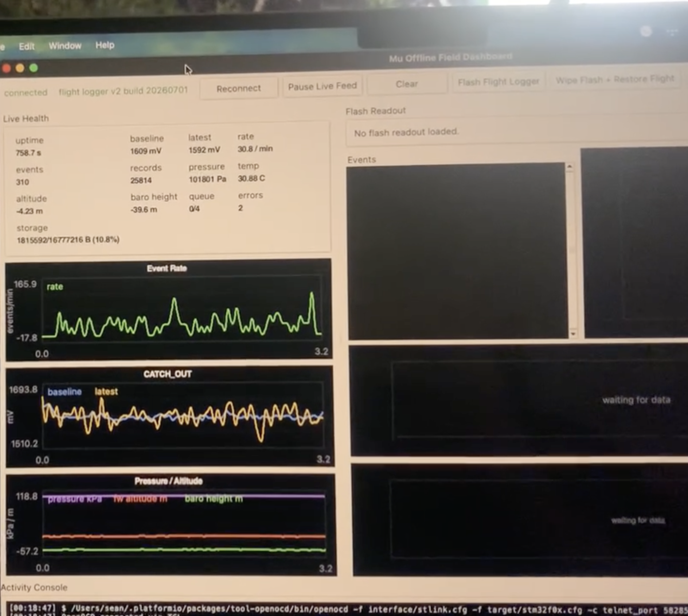Click the latest value '1592 mV'

click(204, 150)
